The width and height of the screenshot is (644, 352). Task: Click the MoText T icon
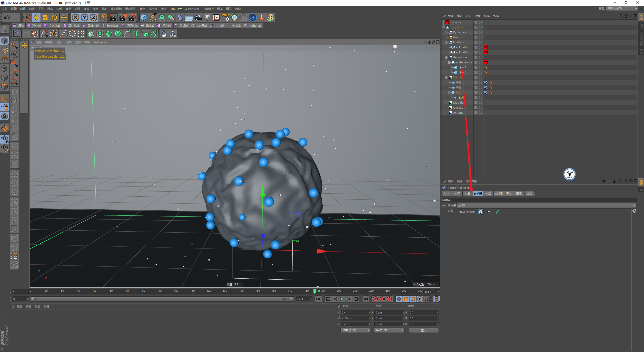click(136, 34)
